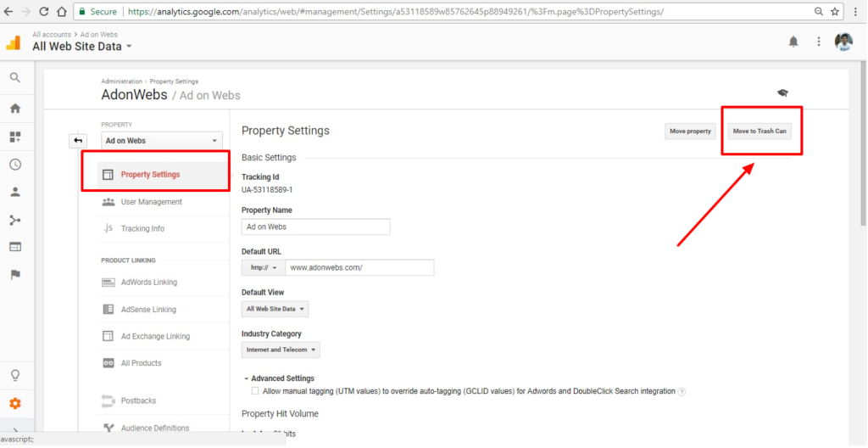Open the Industry Category dropdown
Screen dimensions: 868x448
point(281,350)
